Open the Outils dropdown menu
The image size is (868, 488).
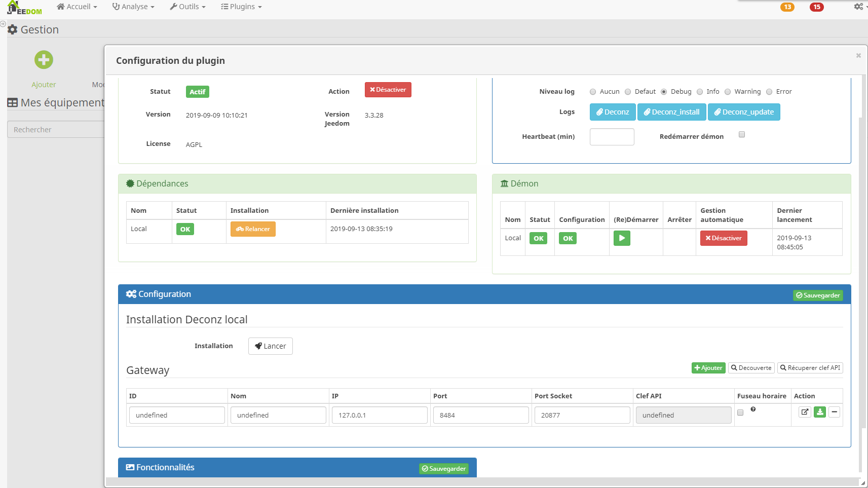(187, 7)
